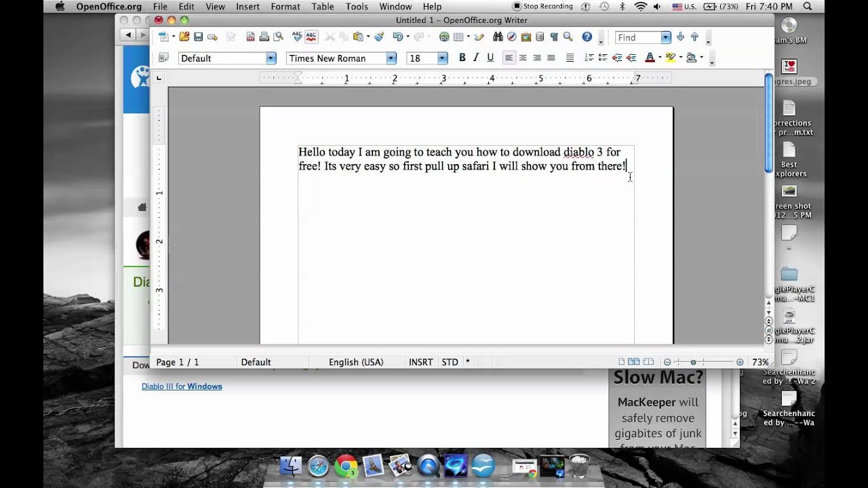Open the Format menu
The image size is (868, 488).
(x=285, y=6)
